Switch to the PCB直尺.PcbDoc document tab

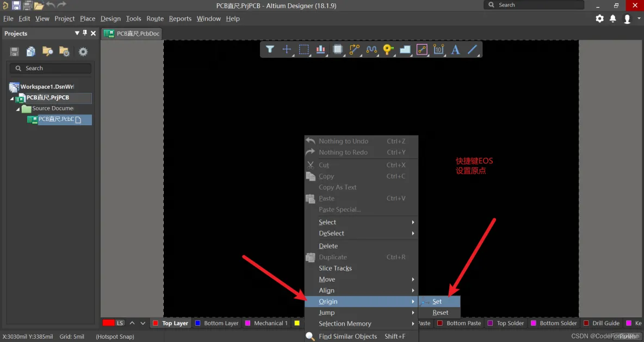pos(132,33)
